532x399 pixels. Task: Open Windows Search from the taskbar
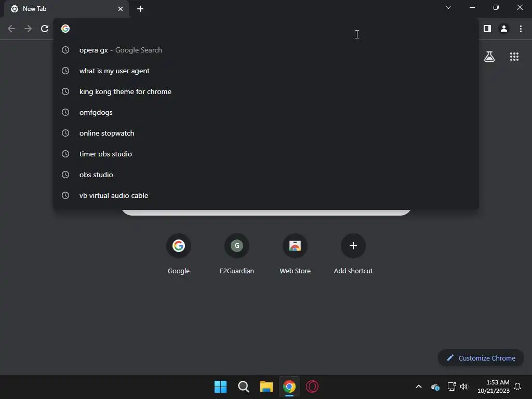click(x=243, y=387)
